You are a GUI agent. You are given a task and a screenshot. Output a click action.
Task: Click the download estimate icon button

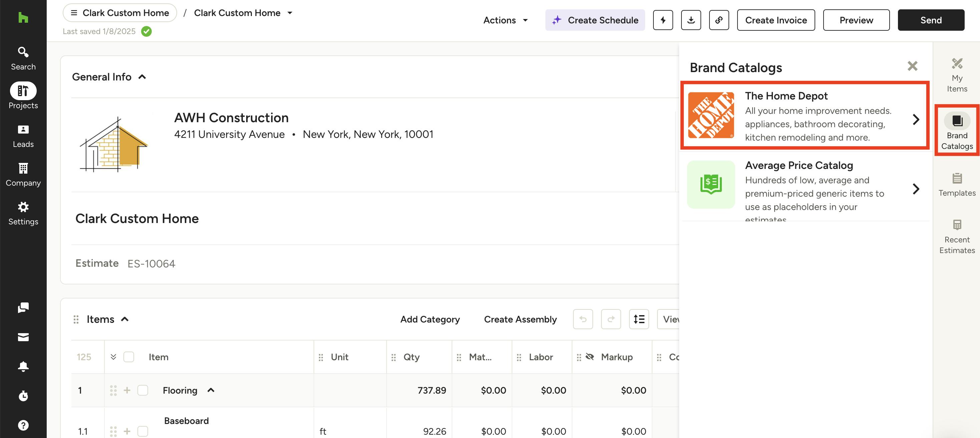tap(691, 20)
